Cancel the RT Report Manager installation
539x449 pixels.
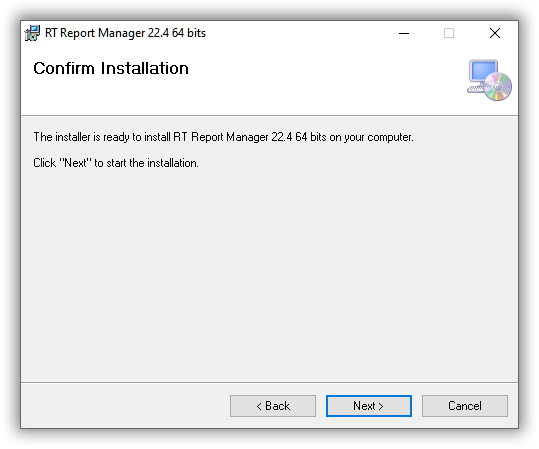465,406
